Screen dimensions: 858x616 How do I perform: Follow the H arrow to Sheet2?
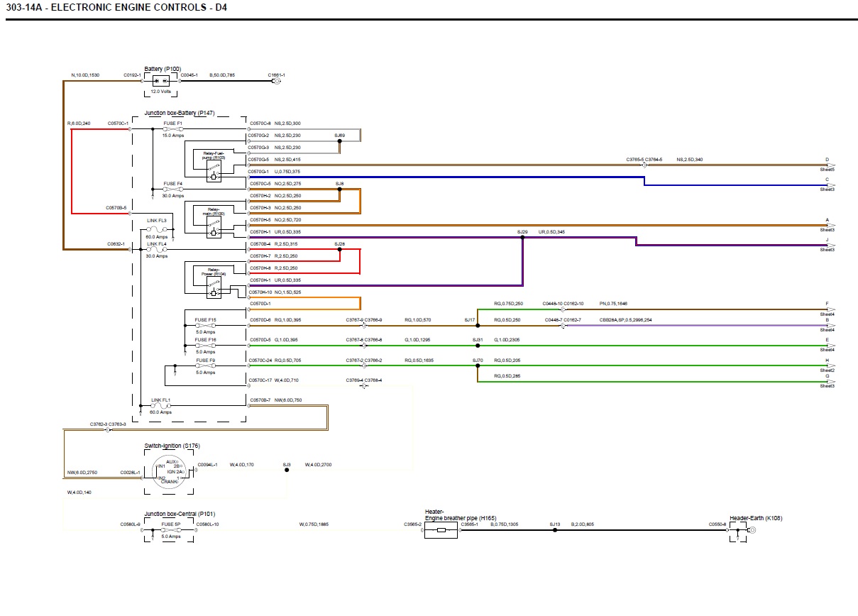[x=827, y=365]
